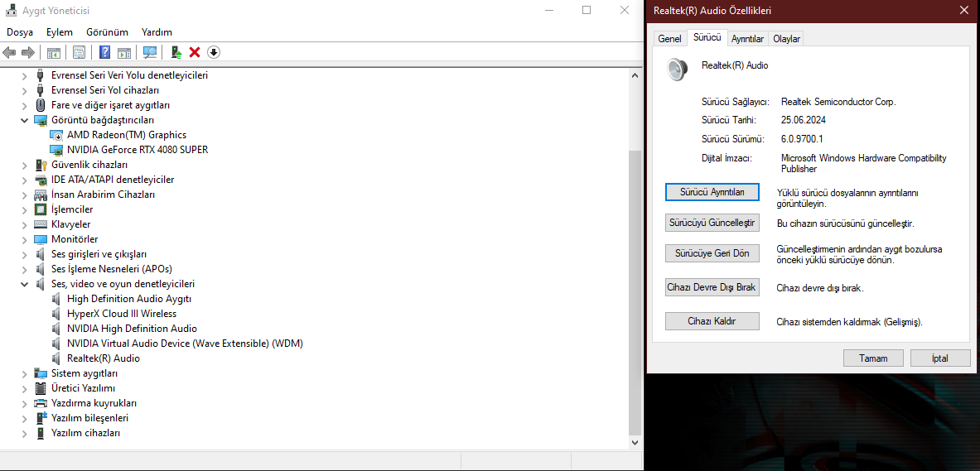Click the Tamam button
The width and height of the screenshot is (980, 471).
pyautogui.click(x=873, y=358)
